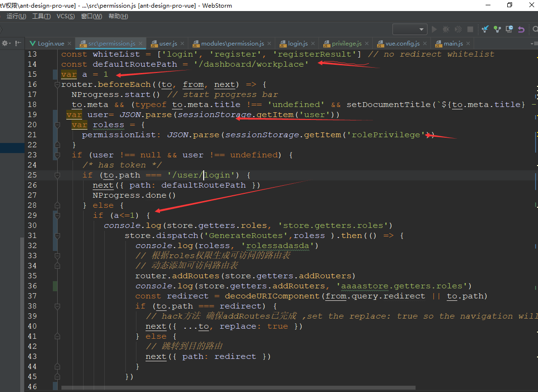Click 'whiteList' on line 13
538x392 pixels.
tap(116, 54)
